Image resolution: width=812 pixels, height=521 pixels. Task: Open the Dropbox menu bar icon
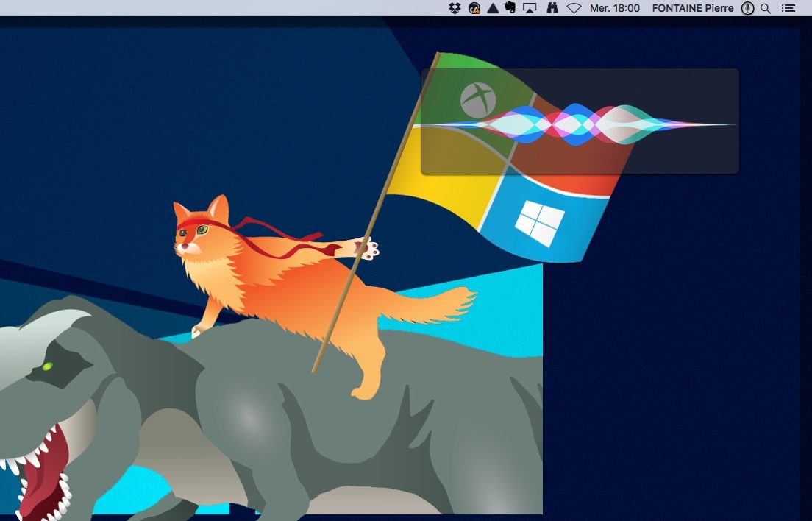[x=455, y=8]
